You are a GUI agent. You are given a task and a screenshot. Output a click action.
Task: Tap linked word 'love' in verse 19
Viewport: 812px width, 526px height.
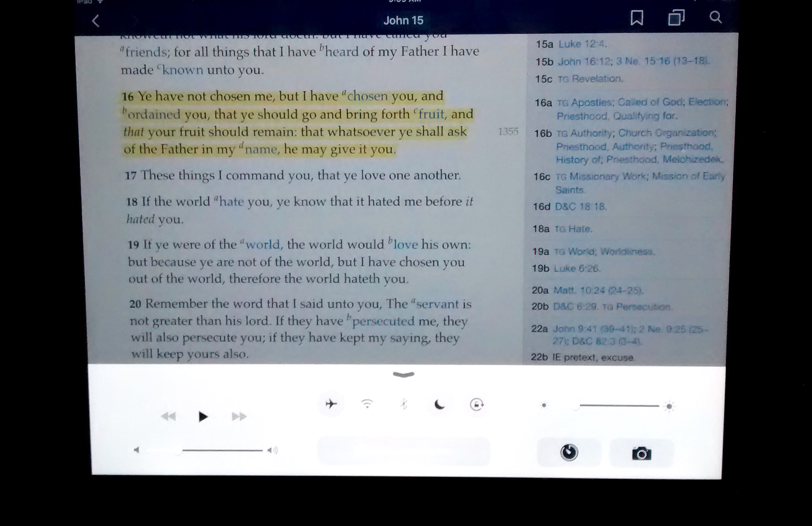[x=406, y=244]
